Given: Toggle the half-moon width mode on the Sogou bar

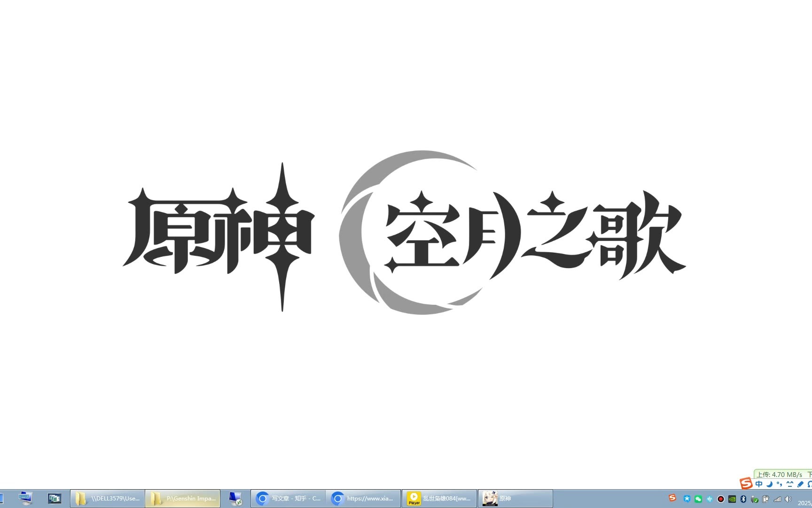Looking at the screenshot, I should point(769,484).
